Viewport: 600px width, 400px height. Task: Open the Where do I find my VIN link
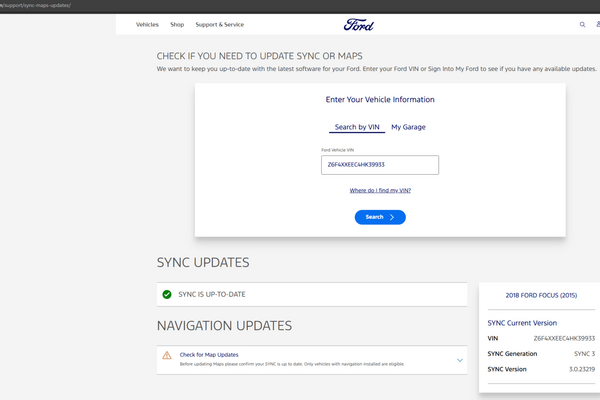[380, 190]
